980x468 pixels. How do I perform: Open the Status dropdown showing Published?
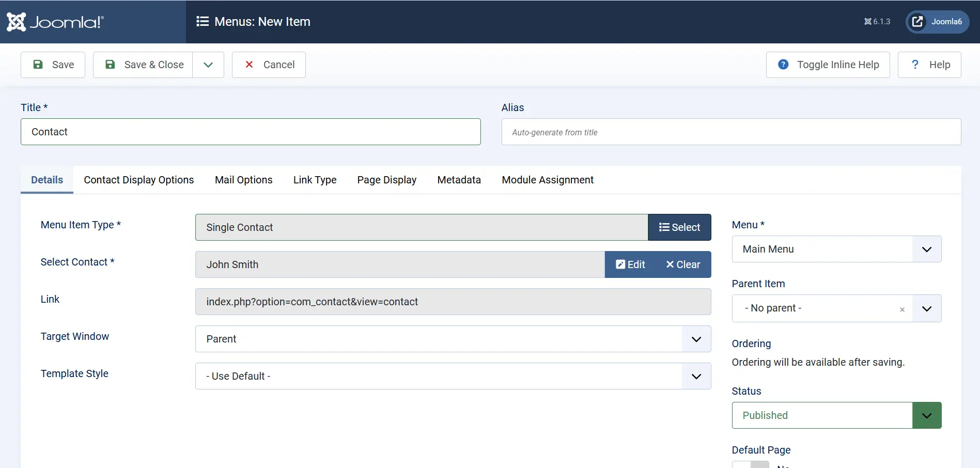point(836,415)
